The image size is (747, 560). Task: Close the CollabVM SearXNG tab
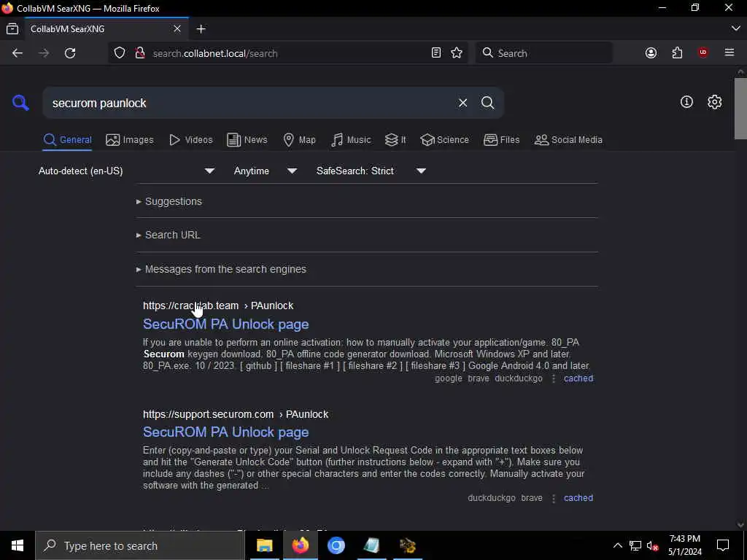click(177, 29)
